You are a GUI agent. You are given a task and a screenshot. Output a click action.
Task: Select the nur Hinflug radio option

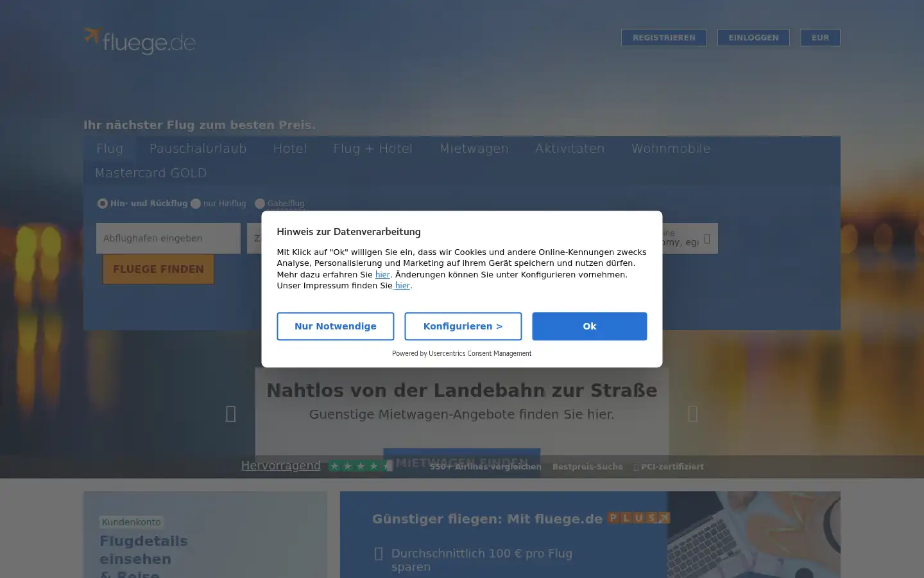click(196, 204)
